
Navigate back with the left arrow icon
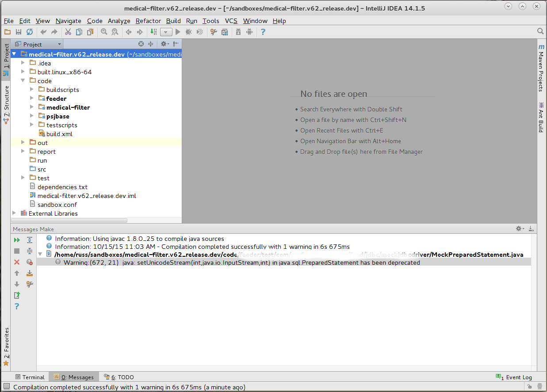point(129,32)
